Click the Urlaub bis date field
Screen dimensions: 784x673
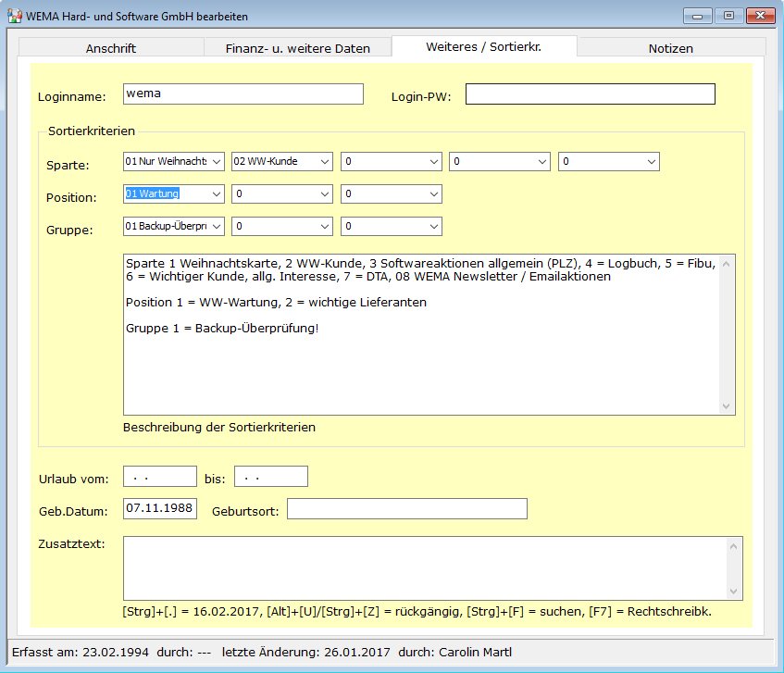pyautogui.click(x=271, y=477)
